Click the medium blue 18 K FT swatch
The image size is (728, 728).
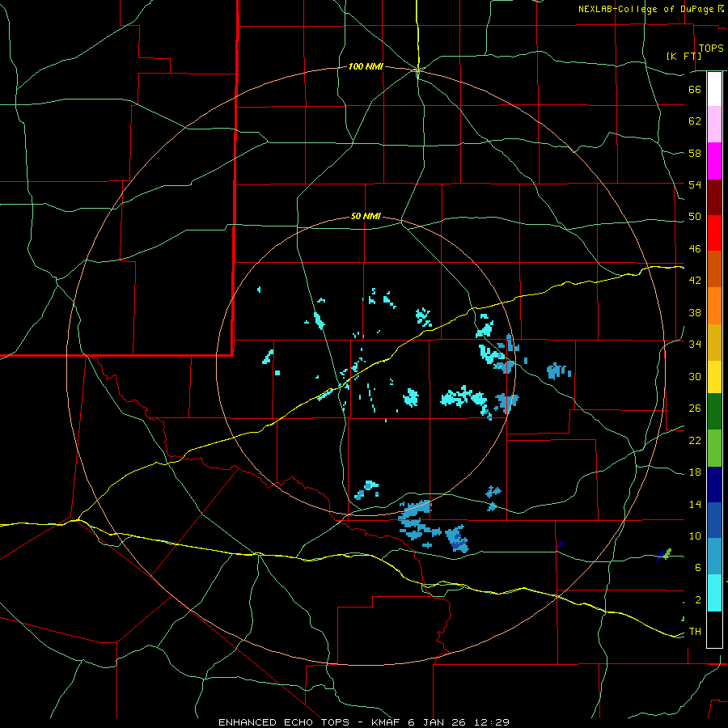714,520
